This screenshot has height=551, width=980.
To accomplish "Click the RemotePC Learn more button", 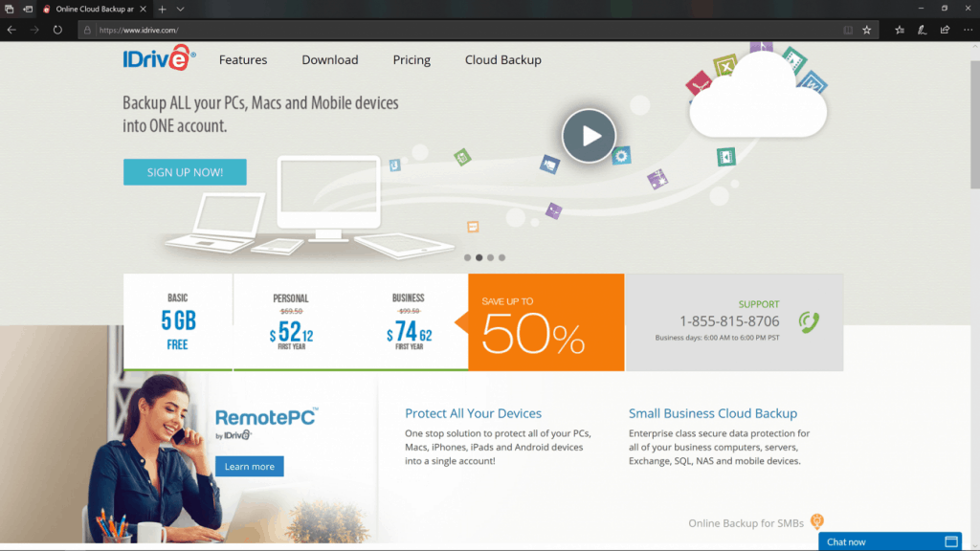I will click(250, 466).
